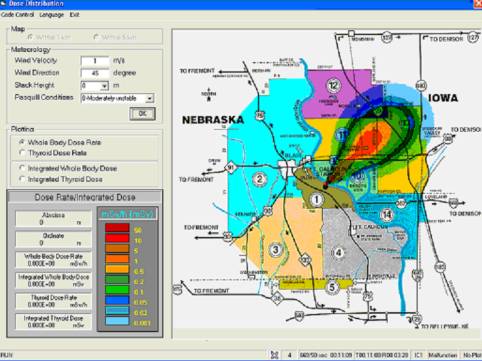Click sector 2 circle marker on map
This screenshot has width=482, height=361.
259,179
